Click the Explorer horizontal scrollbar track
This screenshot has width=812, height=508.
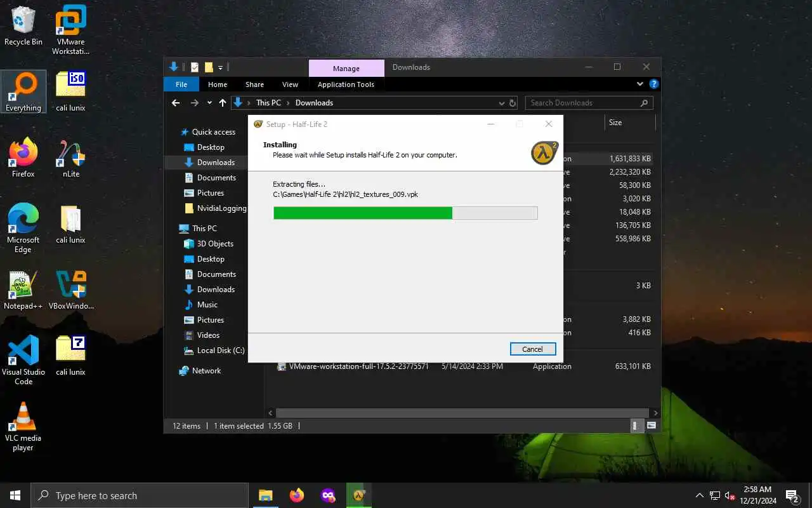click(x=462, y=413)
